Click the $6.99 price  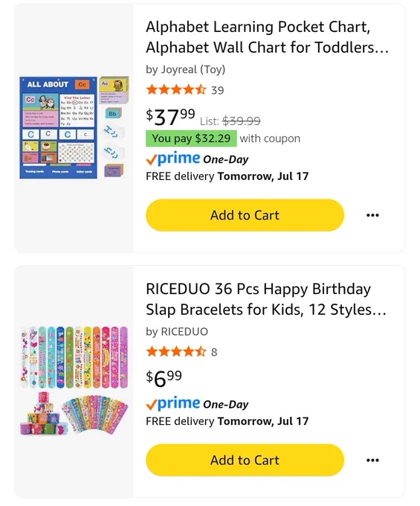coord(164,379)
